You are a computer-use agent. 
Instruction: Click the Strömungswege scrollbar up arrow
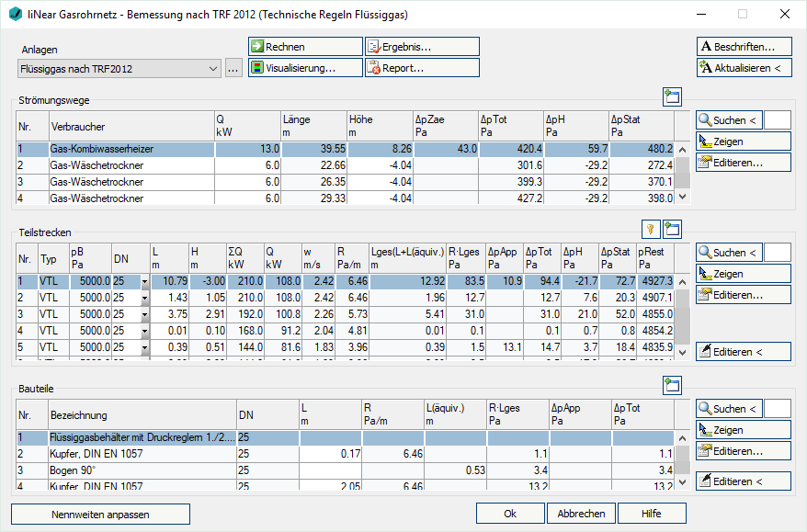pyautogui.click(x=682, y=150)
